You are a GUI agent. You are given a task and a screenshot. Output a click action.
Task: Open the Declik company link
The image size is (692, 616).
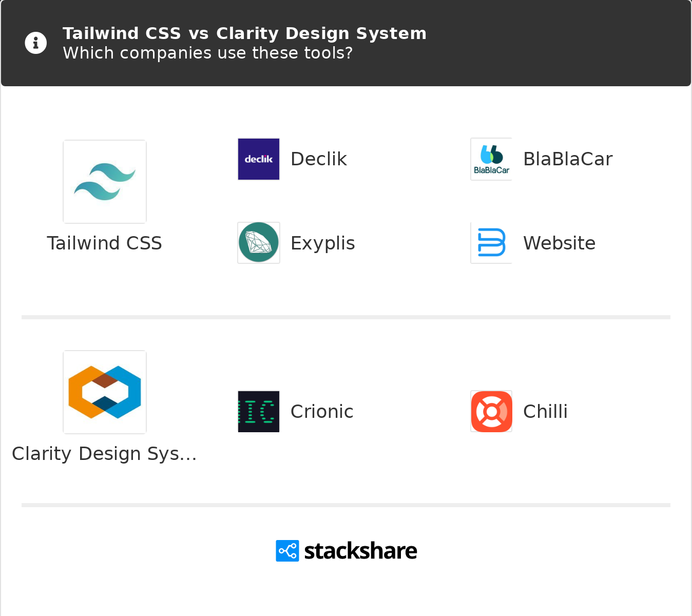tap(318, 159)
